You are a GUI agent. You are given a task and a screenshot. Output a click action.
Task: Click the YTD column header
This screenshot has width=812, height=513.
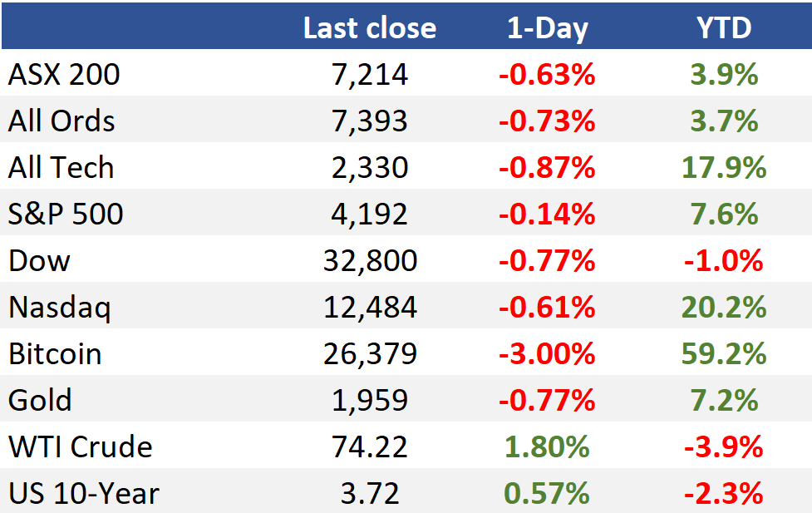pyautogui.click(x=723, y=28)
